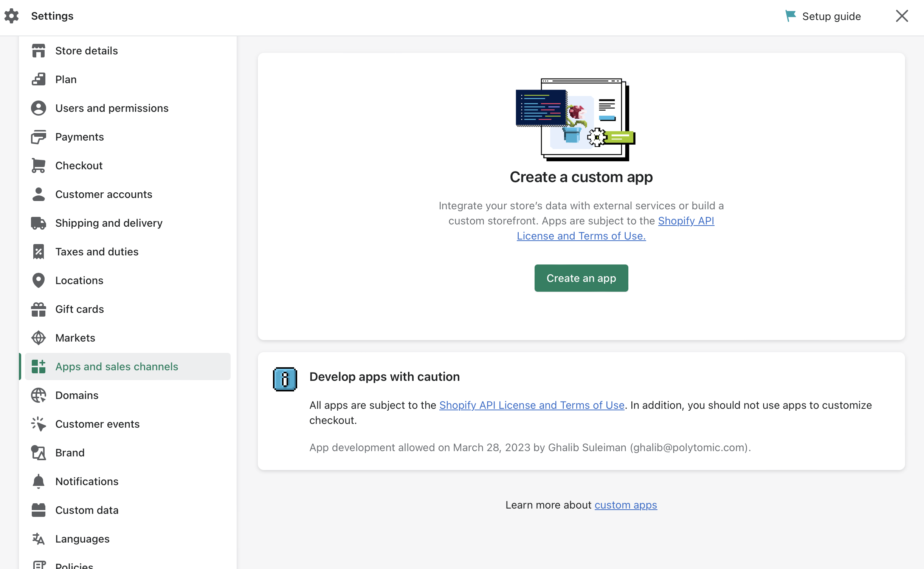Click the Store details storefront icon
Screen dimensions: 924x569
[x=39, y=51]
